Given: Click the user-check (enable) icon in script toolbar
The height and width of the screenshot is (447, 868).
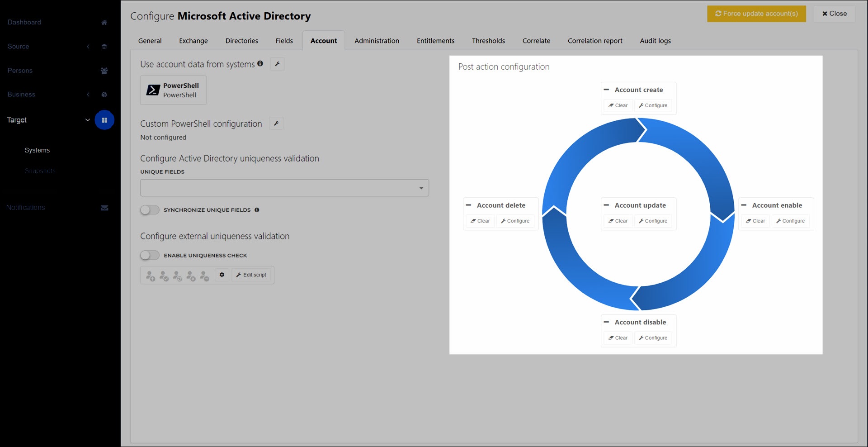Looking at the screenshot, I should click(x=164, y=276).
